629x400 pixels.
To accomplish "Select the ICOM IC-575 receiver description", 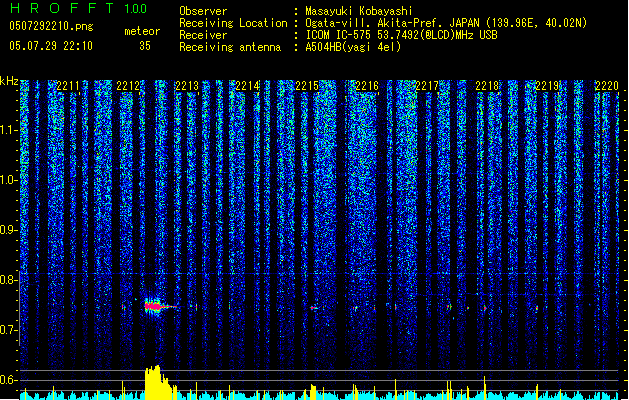I will coord(401,35).
